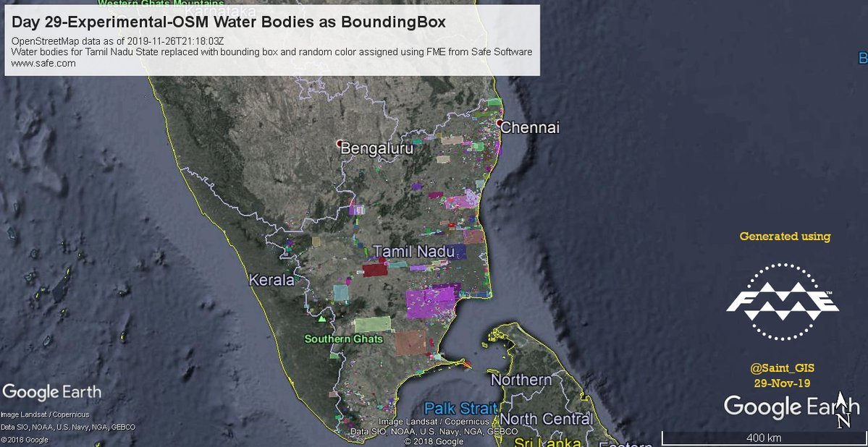Click the Google Earth logo bottom left
The image size is (868, 447).
click(x=51, y=392)
